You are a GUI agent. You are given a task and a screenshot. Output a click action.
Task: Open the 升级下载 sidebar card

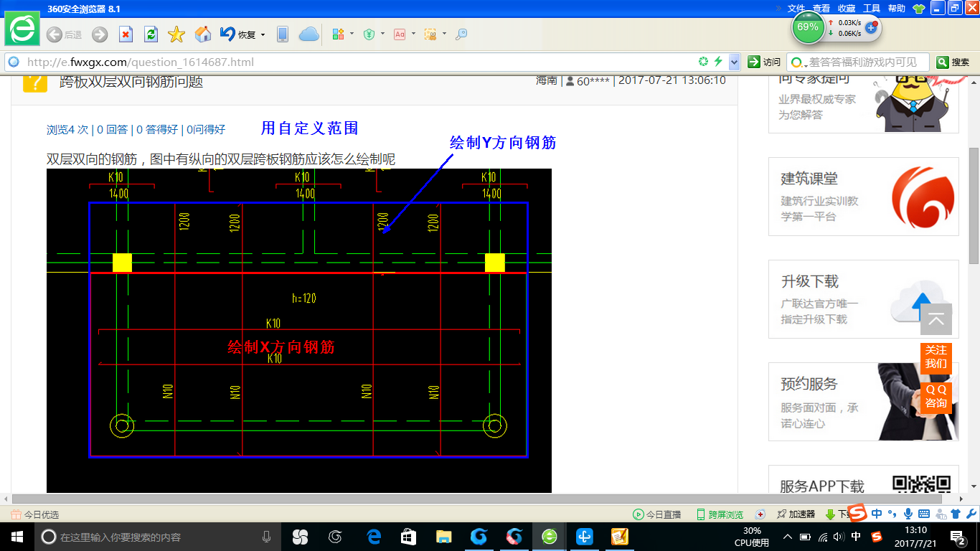point(864,299)
